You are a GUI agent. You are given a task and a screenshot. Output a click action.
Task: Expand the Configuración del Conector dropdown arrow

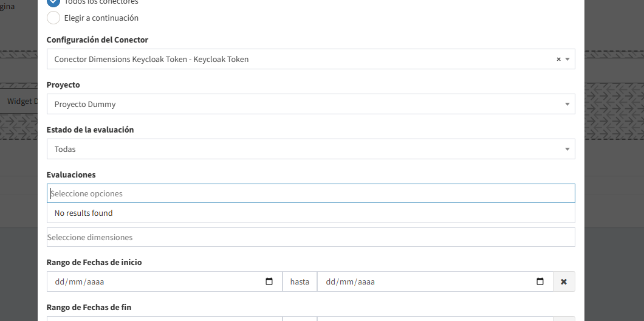567,59
